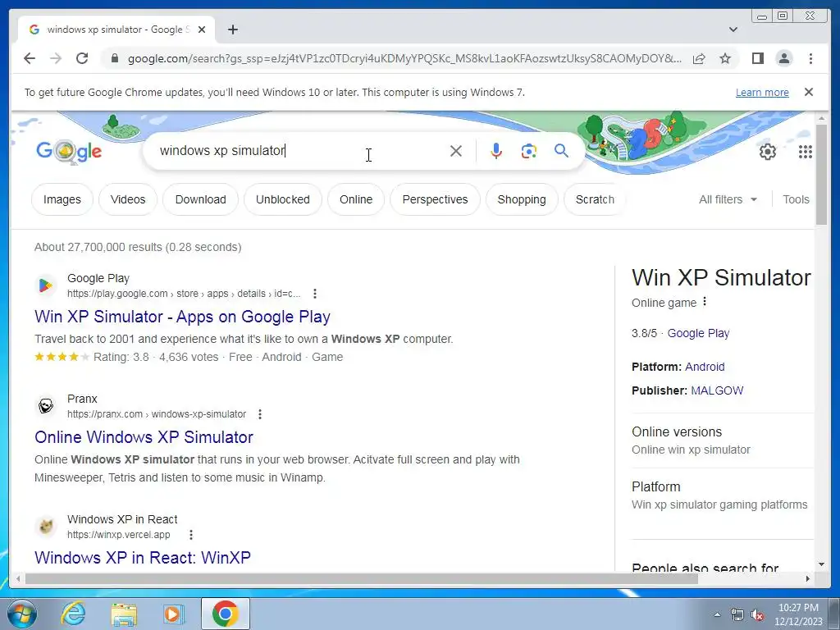Follow the MALGOW publisher link

[717, 390]
